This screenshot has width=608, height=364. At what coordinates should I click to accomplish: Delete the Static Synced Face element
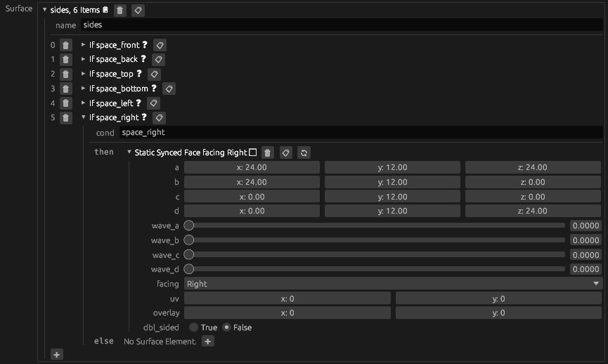[268, 152]
